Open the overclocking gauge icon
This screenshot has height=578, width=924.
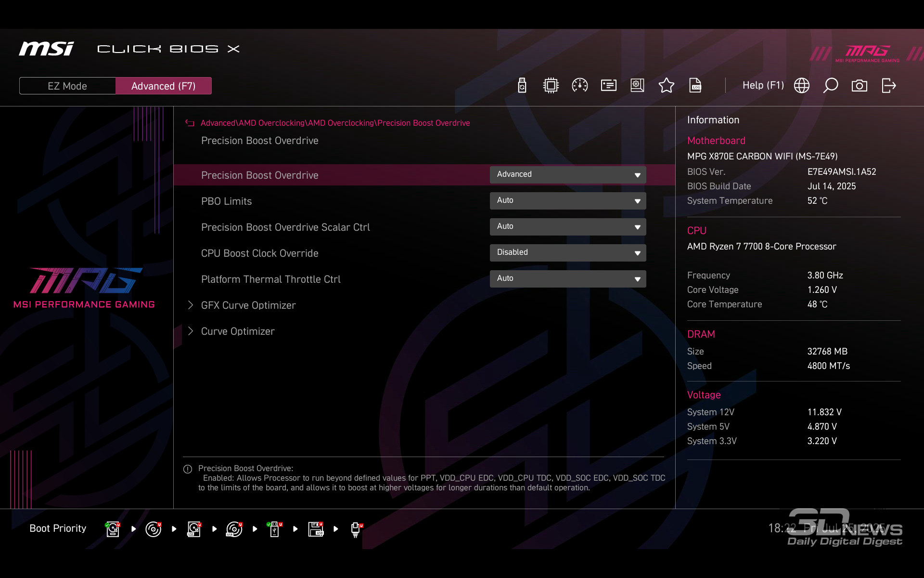pyautogui.click(x=579, y=86)
